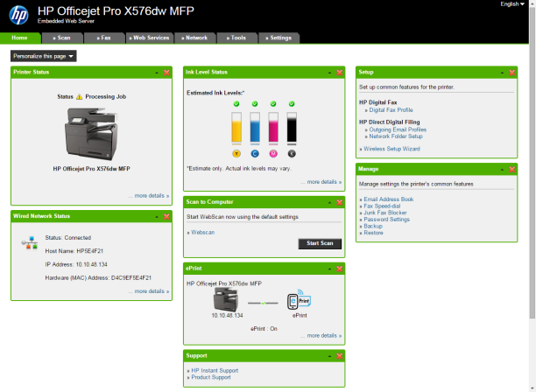Open the Fax Speed-dial link

click(x=382, y=206)
